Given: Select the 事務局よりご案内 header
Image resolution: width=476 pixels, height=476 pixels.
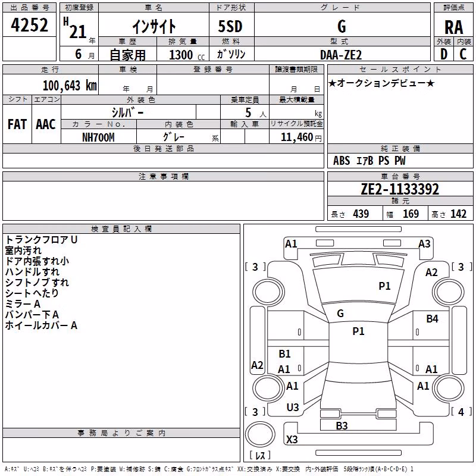Looking at the screenshot, I should (121, 433).
